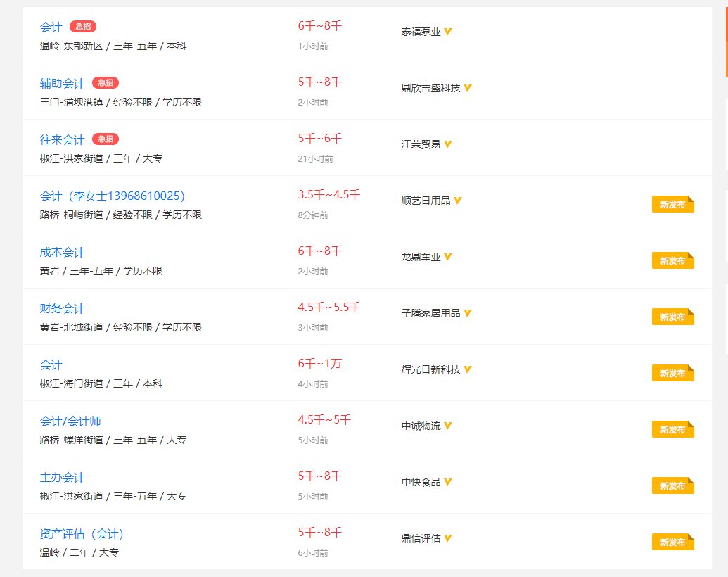This screenshot has width=728, height=577.
Task: Open company 中诚物流
Action: coord(421,426)
